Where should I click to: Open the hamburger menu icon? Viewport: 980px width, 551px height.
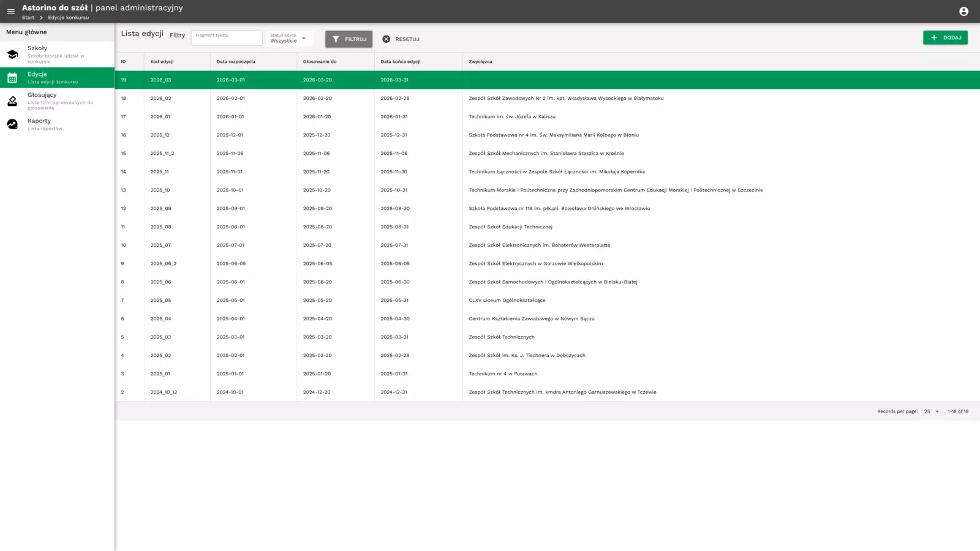(11, 11)
